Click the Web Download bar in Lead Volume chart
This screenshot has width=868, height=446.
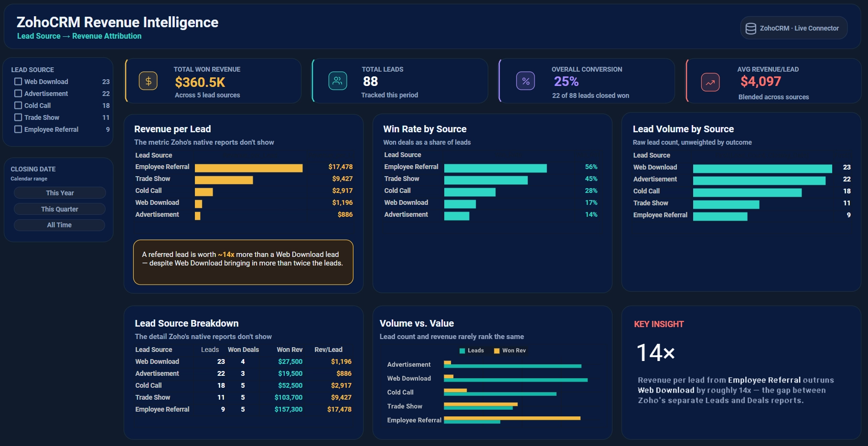click(762, 168)
